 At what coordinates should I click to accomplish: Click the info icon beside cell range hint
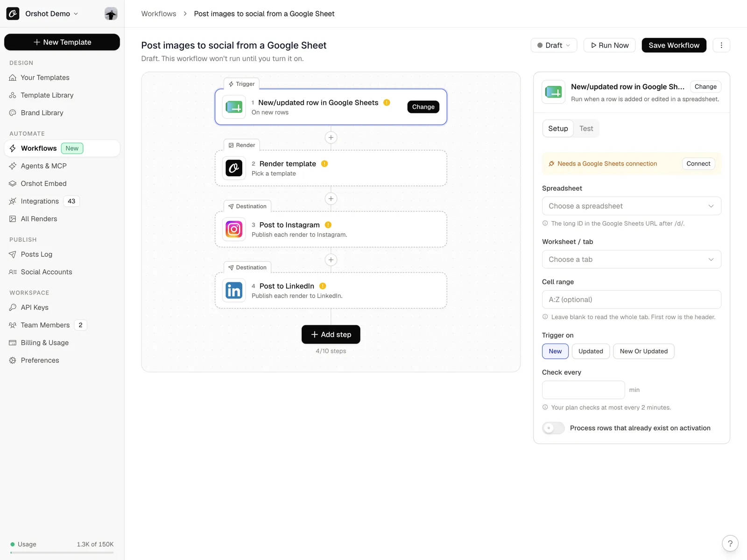click(x=545, y=316)
